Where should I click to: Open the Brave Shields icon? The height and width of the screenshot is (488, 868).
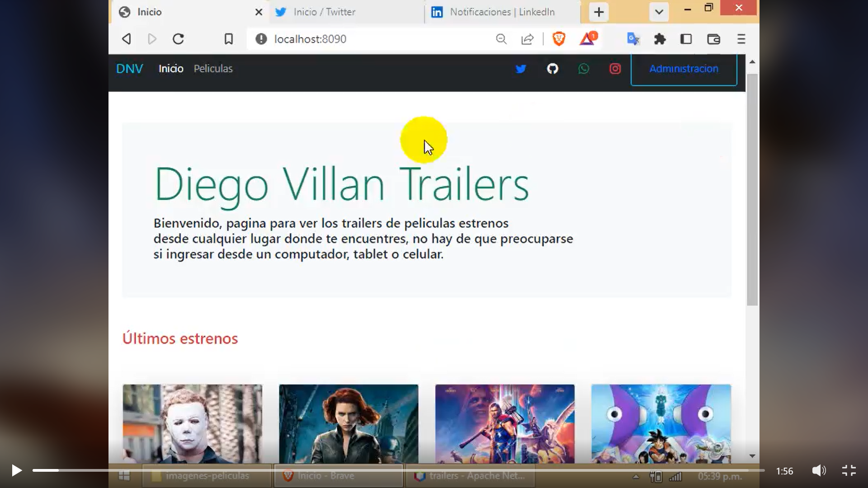[x=559, y=39]
